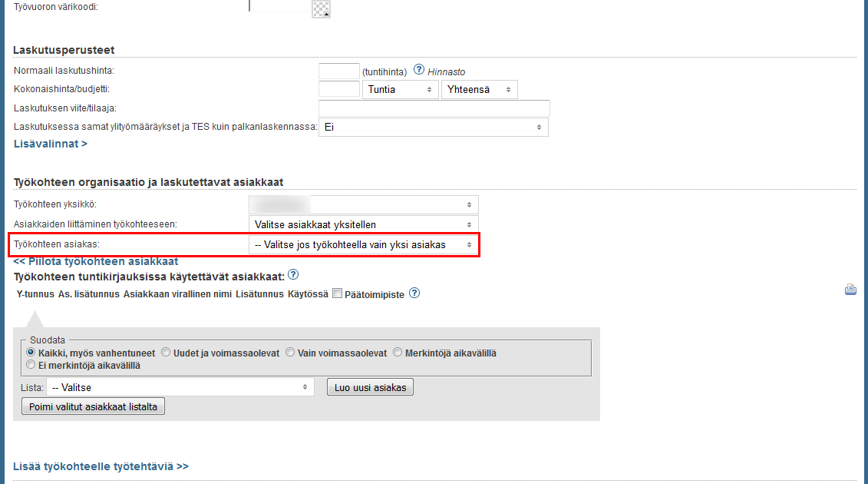Open the Tuntia unit dropdown
This screenshot has height=484, width=868.
400,90
